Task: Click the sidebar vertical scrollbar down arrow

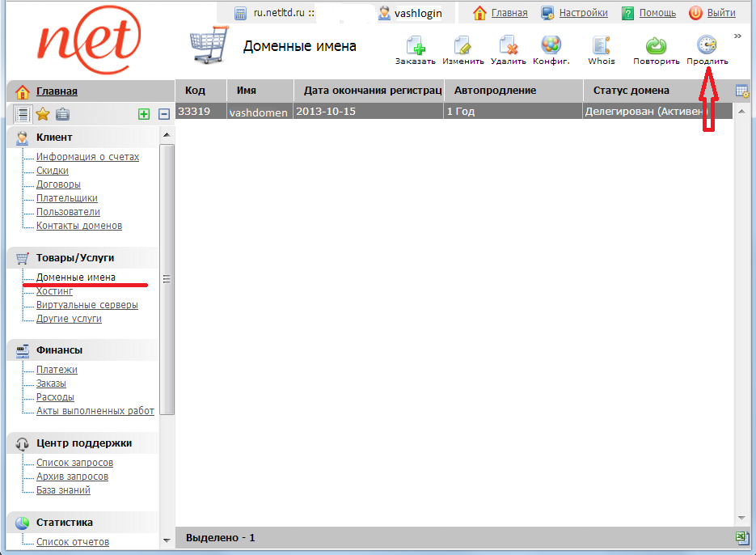Action: pyautogui.click(x=167, y=540)
